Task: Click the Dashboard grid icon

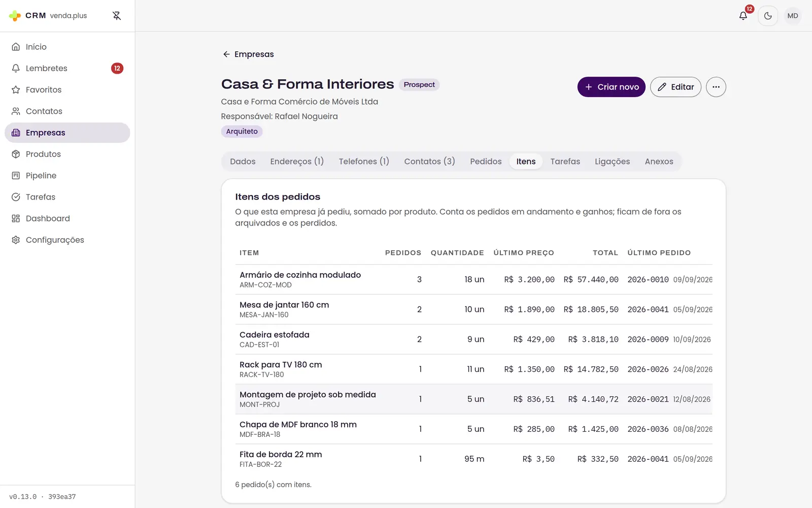Action: coord(16,218)
